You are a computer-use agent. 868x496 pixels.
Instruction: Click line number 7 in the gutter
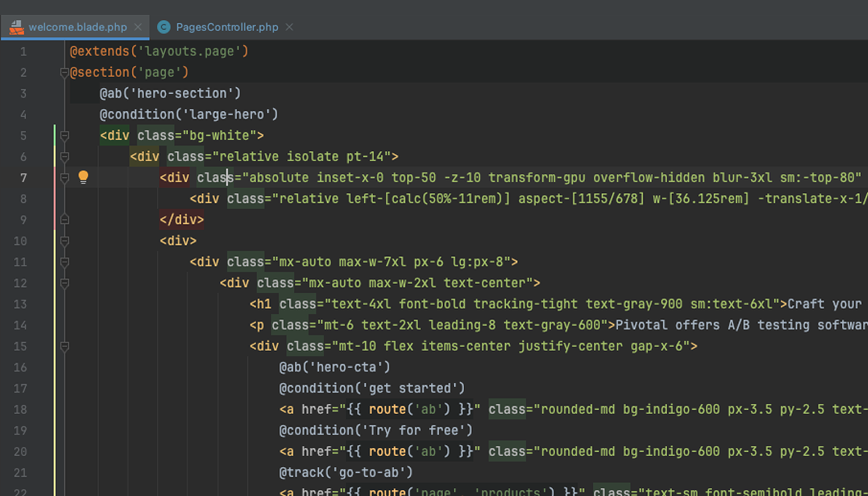point(23,178)
